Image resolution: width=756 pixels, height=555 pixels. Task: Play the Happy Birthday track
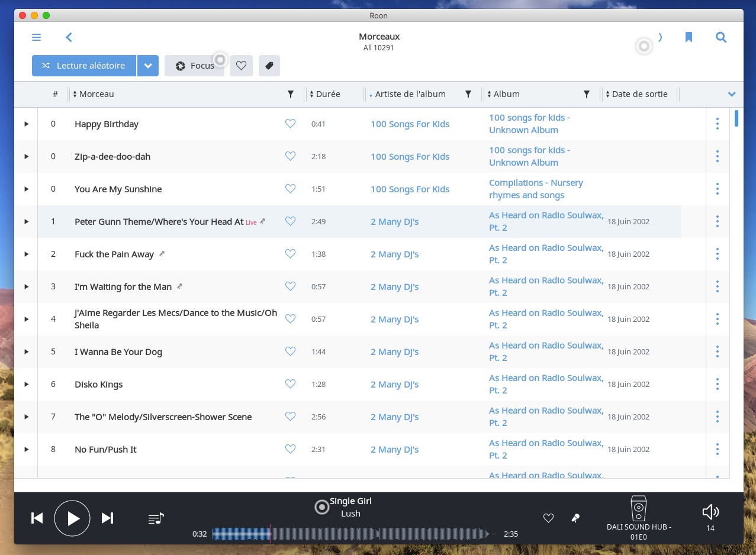coord(26,124)
